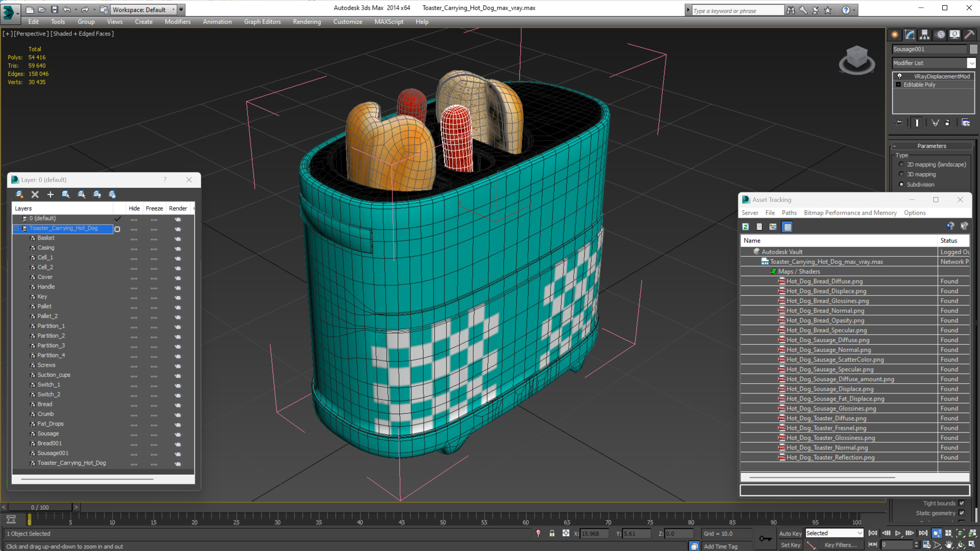Open Bitmap Performance and Memory menu
Screen dimensions: 980x551
point(850,213)
